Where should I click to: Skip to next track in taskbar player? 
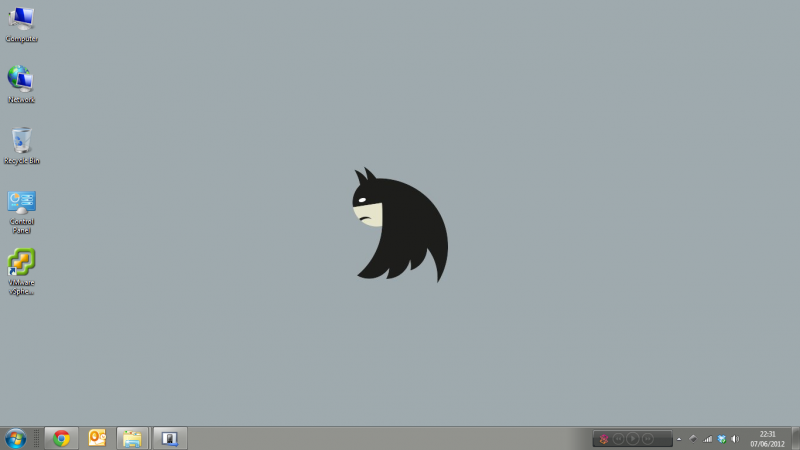(x=647, y=439)
